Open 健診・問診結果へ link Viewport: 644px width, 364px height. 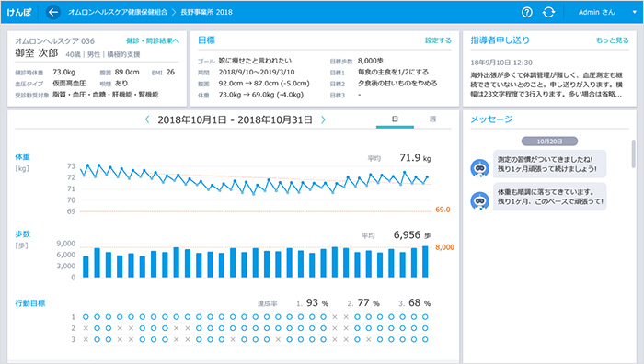click(153, 41)
